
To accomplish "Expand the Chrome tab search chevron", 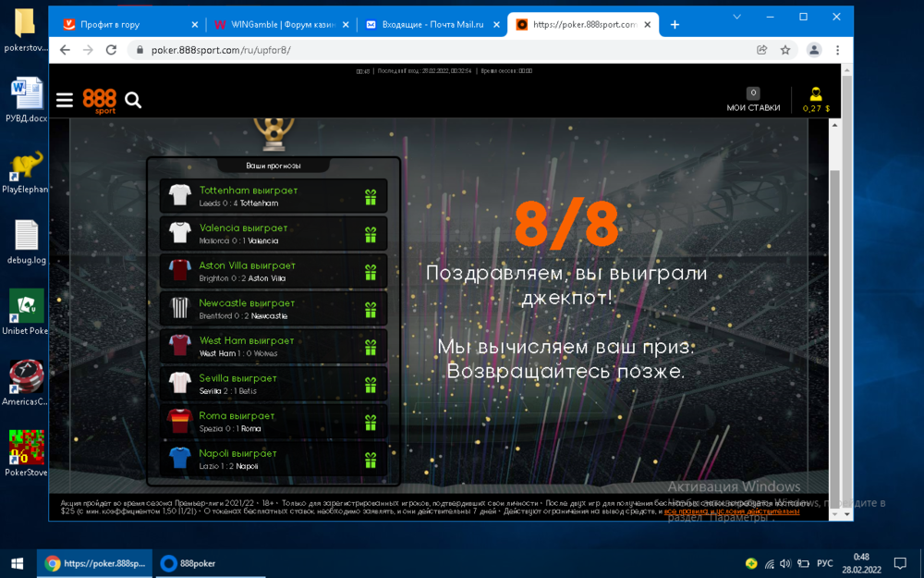I will 737,17.
